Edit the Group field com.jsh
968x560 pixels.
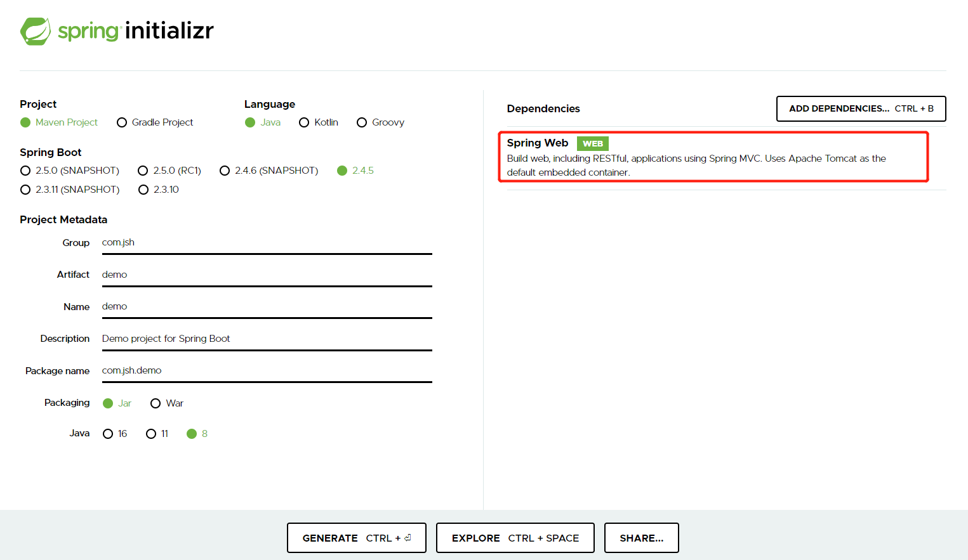pos(267,243)
